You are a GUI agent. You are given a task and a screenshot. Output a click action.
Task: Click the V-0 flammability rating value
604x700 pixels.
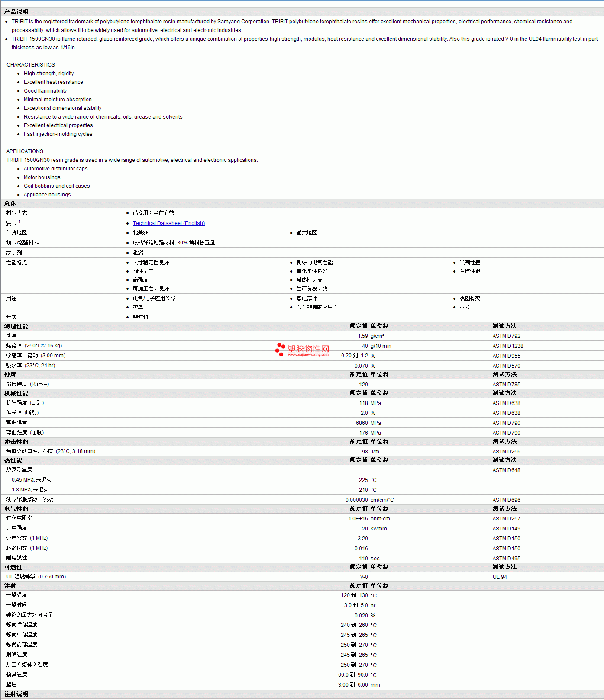(x=364, y=577)
